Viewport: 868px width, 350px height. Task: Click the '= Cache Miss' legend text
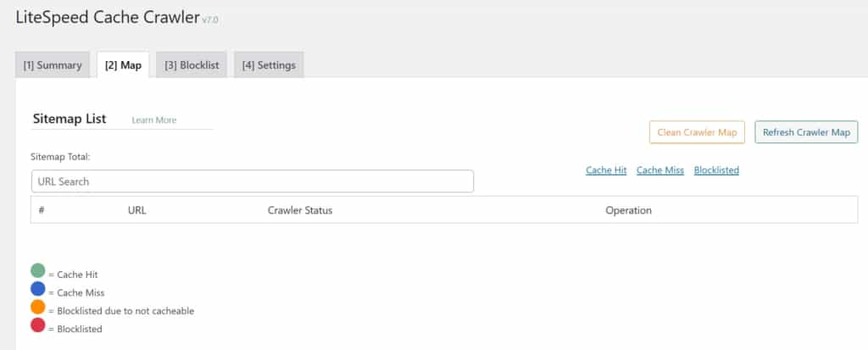76,293
